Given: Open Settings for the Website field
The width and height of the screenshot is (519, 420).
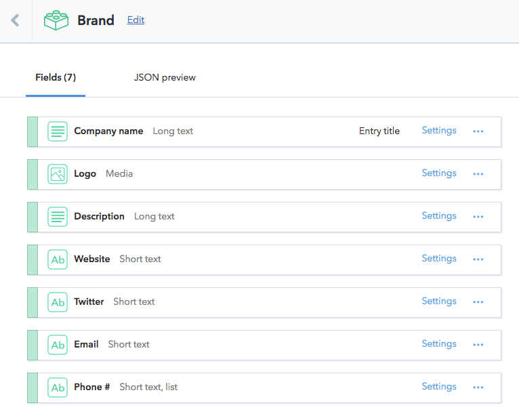Looking at the screenshot, I should click(x=439, y=259).
